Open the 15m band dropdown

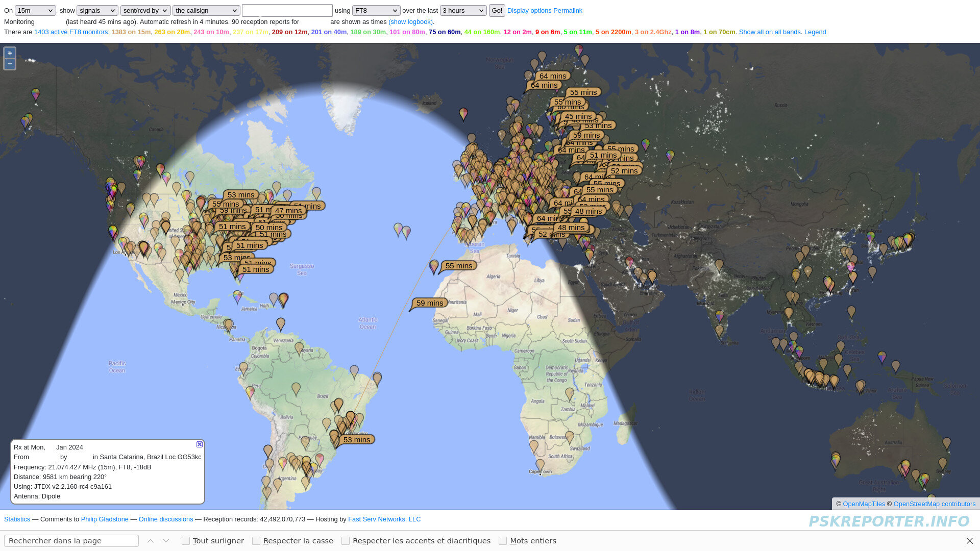click(x=35, y=11)
